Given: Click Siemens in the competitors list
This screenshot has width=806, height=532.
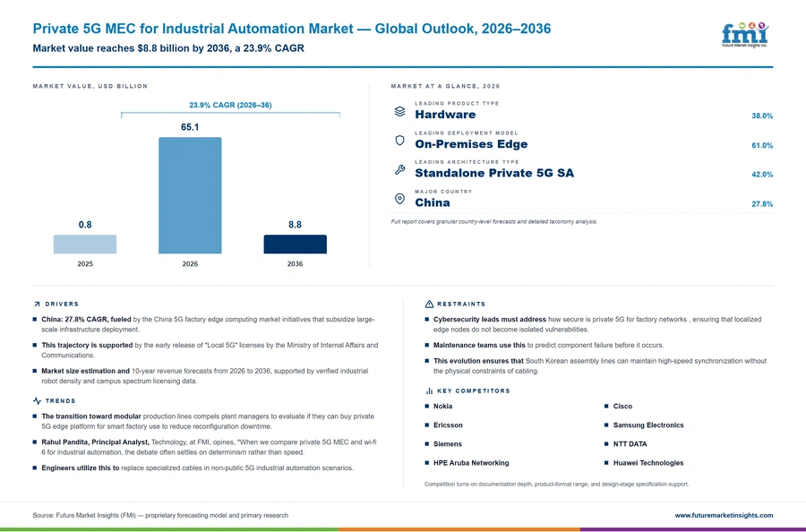Looking at the screenshot, I should pos(447,444).
